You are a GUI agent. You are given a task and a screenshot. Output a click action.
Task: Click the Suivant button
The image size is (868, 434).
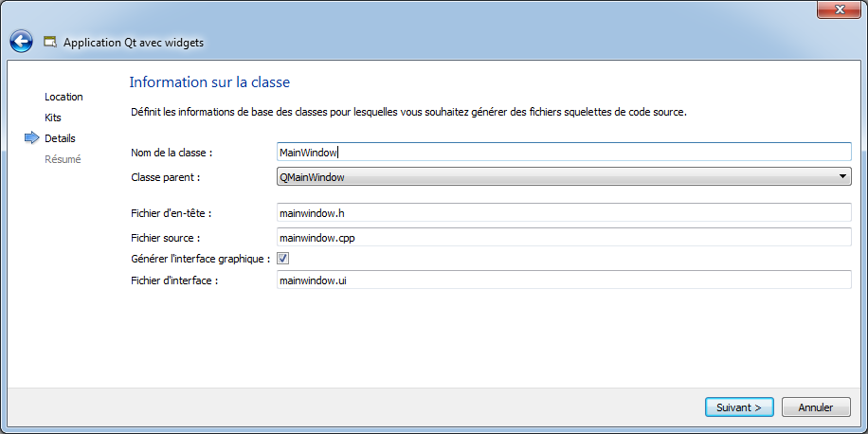pos(738,407)
